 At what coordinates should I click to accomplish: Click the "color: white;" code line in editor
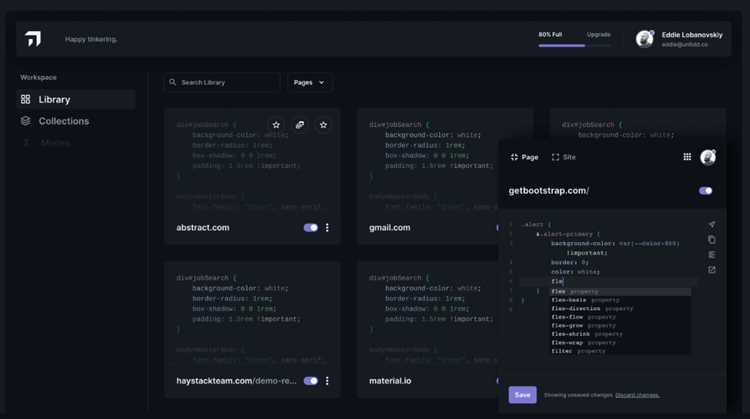[x=575, y=272]
